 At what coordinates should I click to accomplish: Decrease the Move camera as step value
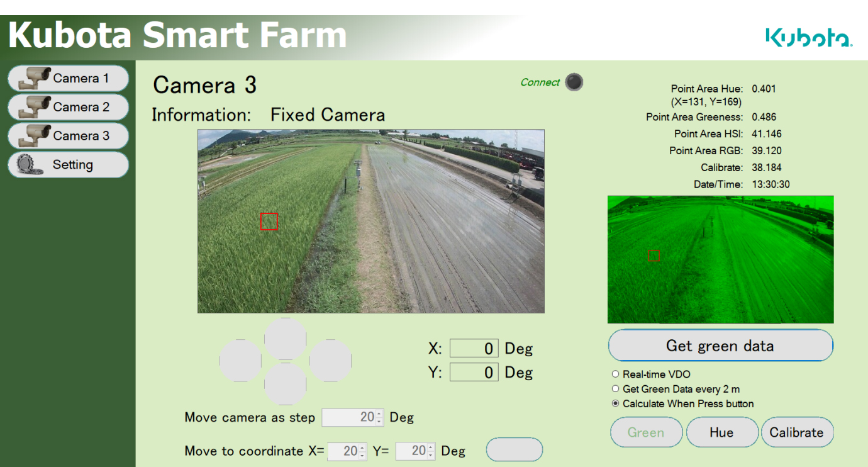(x=379, y=421)
